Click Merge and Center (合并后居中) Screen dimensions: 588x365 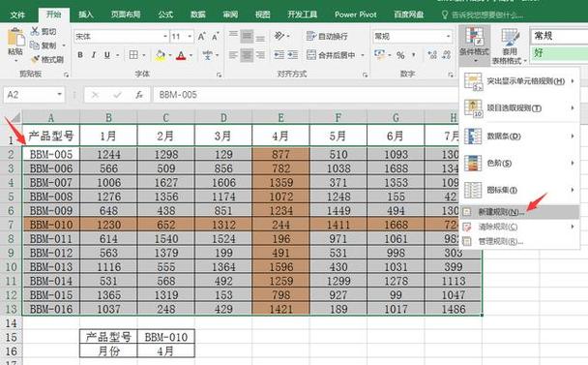331,55
